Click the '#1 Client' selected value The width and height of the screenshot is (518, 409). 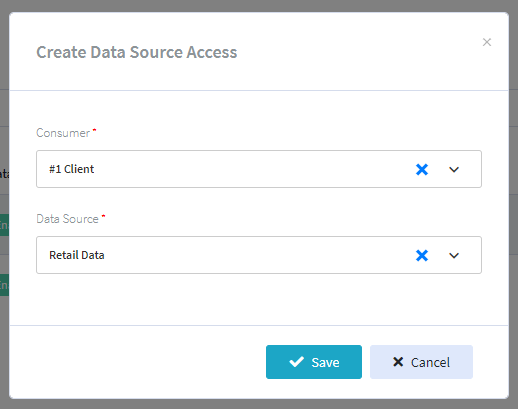(x=71, y=169)
